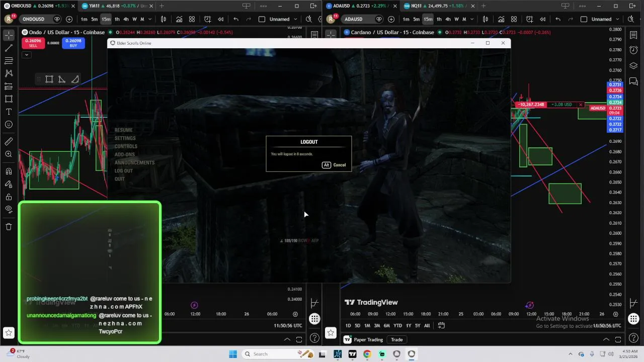The height and width of the screenshot is (362, 644).
Task: Open alerts panel in ADAUSD right sidebar
Action: [633, 50]
